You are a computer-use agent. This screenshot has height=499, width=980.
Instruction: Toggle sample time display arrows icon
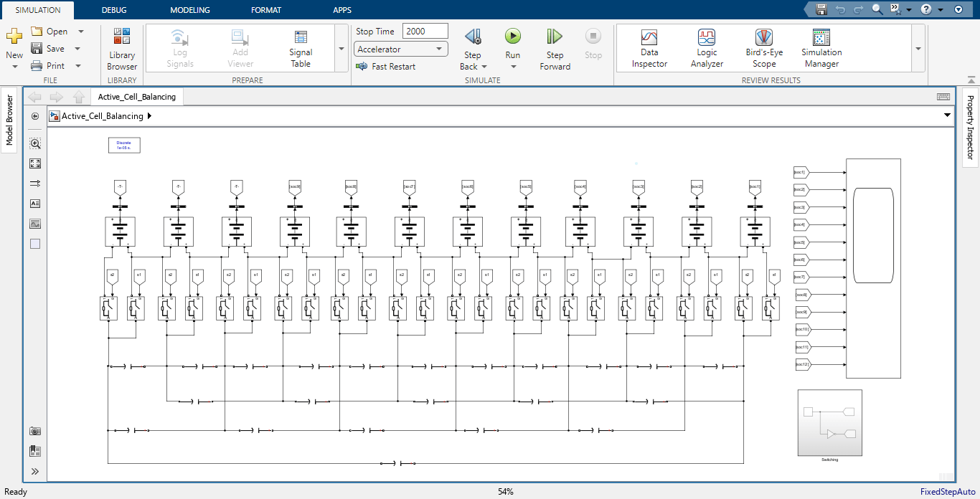35,184
